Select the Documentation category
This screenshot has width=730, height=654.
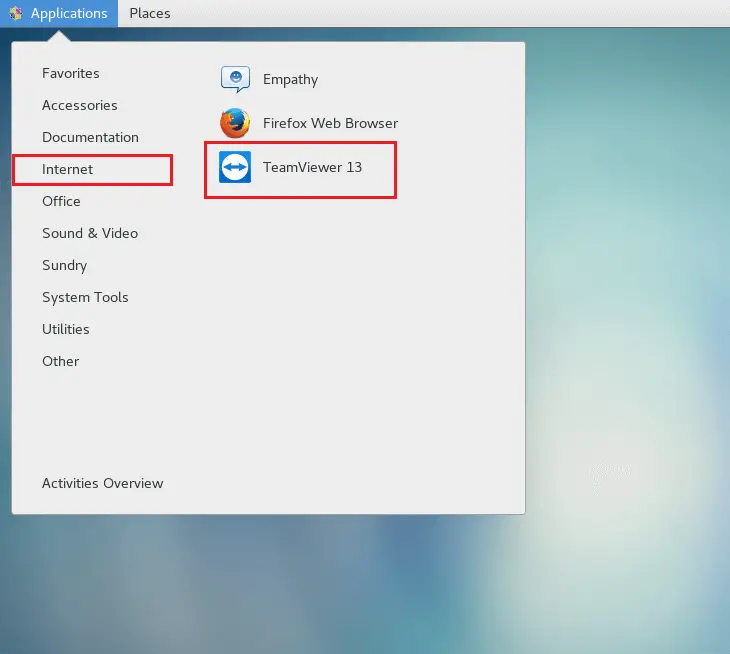(x=90, y=137)
